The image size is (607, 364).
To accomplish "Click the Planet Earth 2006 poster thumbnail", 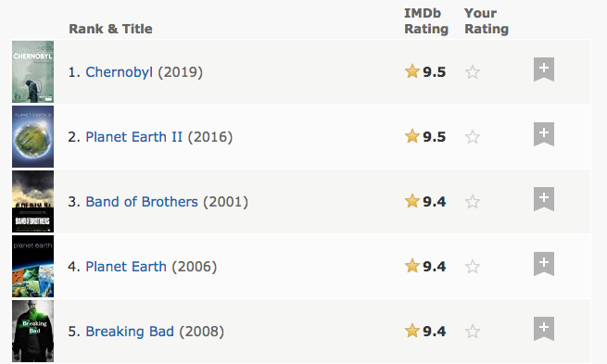I will click(33, 266).
